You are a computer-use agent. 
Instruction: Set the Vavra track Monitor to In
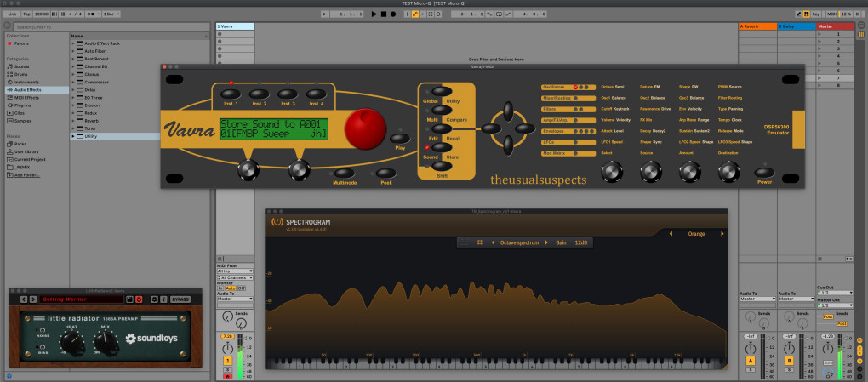point(220,288)
